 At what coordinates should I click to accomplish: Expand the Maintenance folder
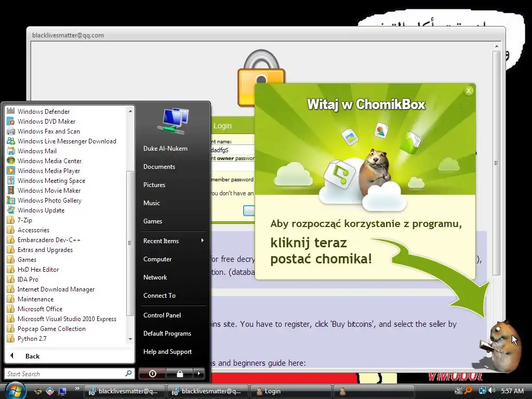35,299
